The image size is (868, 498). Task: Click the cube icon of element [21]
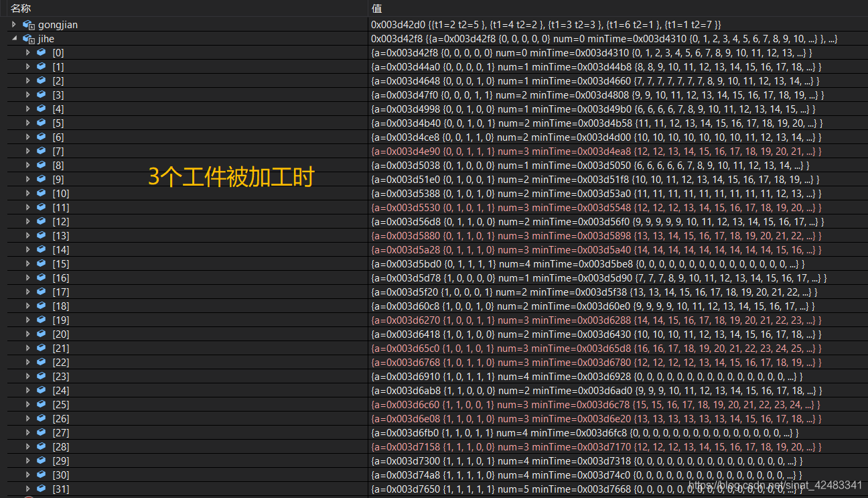coord(42,348)
